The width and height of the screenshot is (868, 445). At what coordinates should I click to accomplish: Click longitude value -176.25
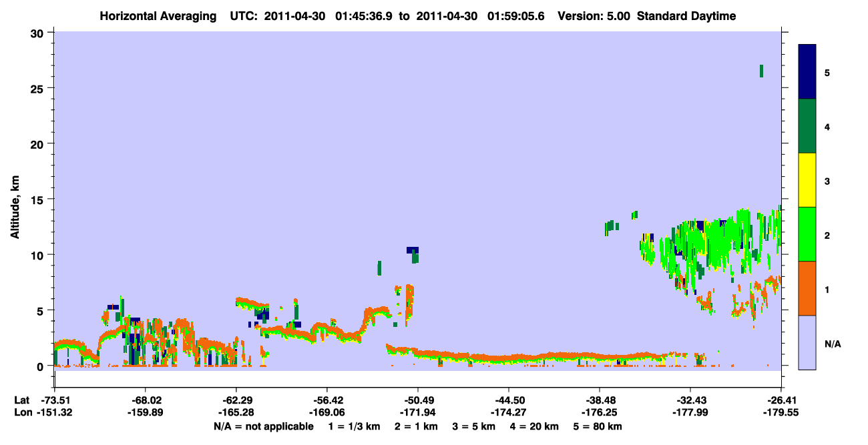coord(599,413)
